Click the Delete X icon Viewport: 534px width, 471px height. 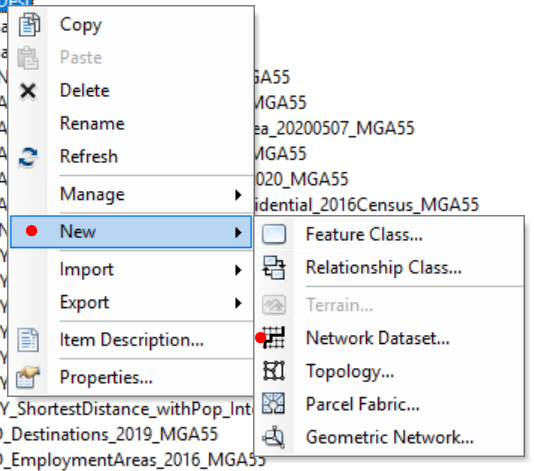tap(28, 91)
